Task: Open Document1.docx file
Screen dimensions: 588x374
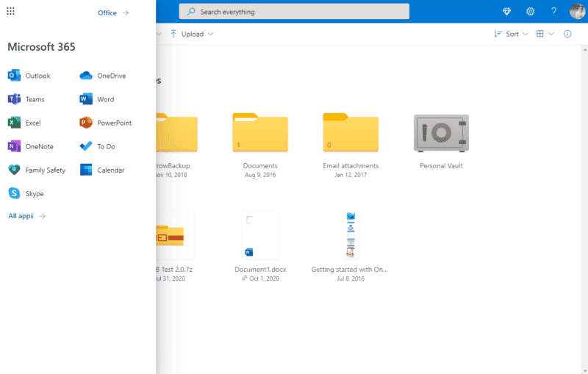Action: point(260,235)
